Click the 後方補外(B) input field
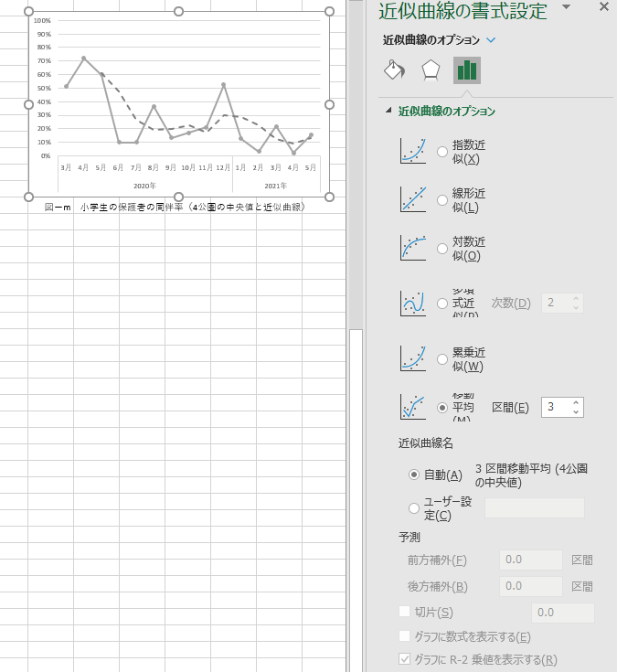Image resolution: width=617 pixels, height=672 pixels. 531,586
